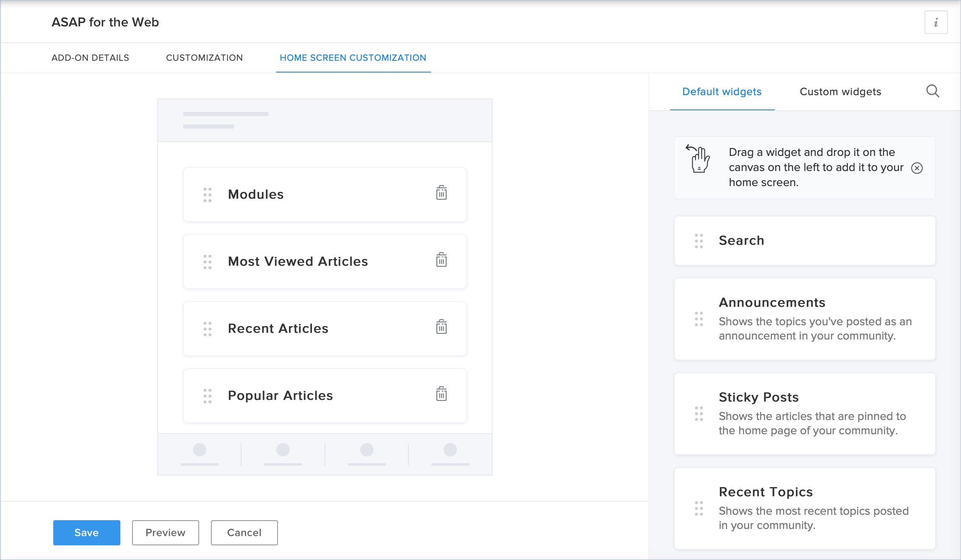Click drag handle of Search widget

click(x=699, y=241)
